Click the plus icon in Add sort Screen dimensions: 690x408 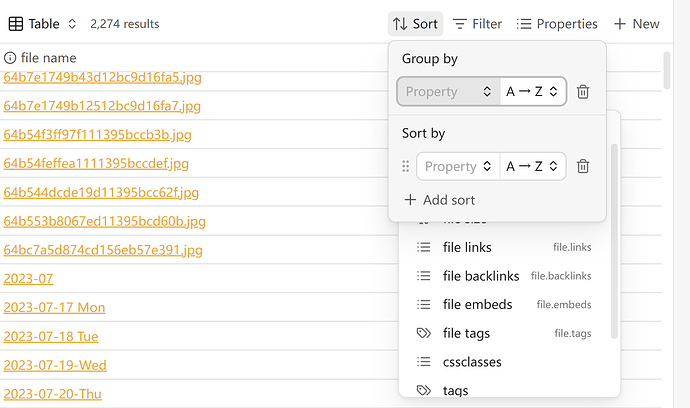410,200
